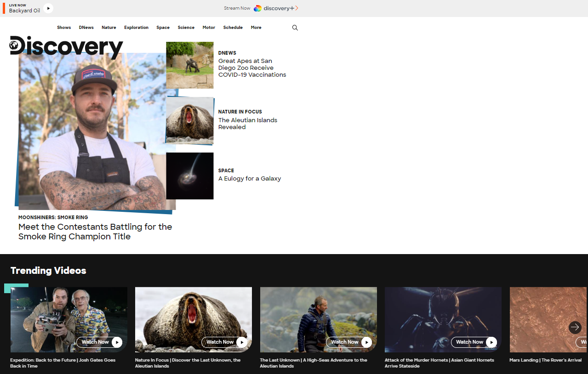
Task: Open Josh Gates Back in Time title
Action: coord(63,363)
